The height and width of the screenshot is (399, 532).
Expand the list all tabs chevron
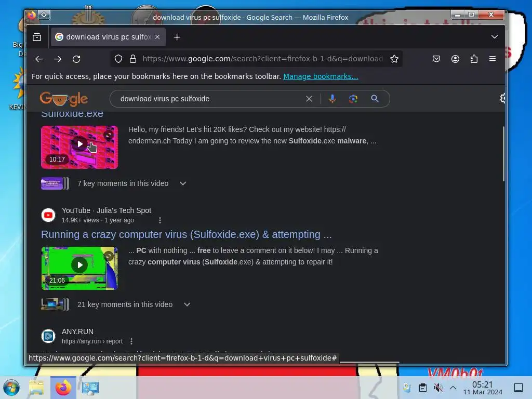pos(495,37)
